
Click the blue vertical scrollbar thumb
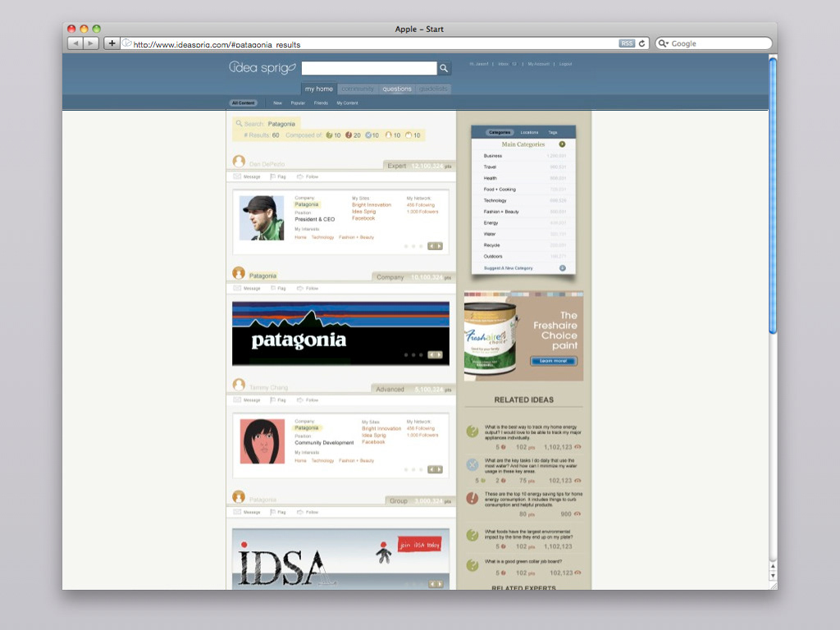(x=773, y=195)
